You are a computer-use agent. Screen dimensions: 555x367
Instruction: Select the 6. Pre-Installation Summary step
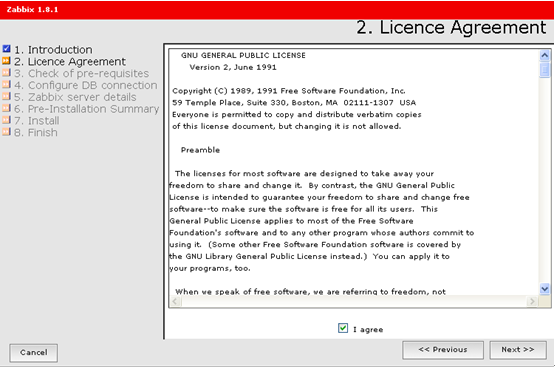point(87,109)
